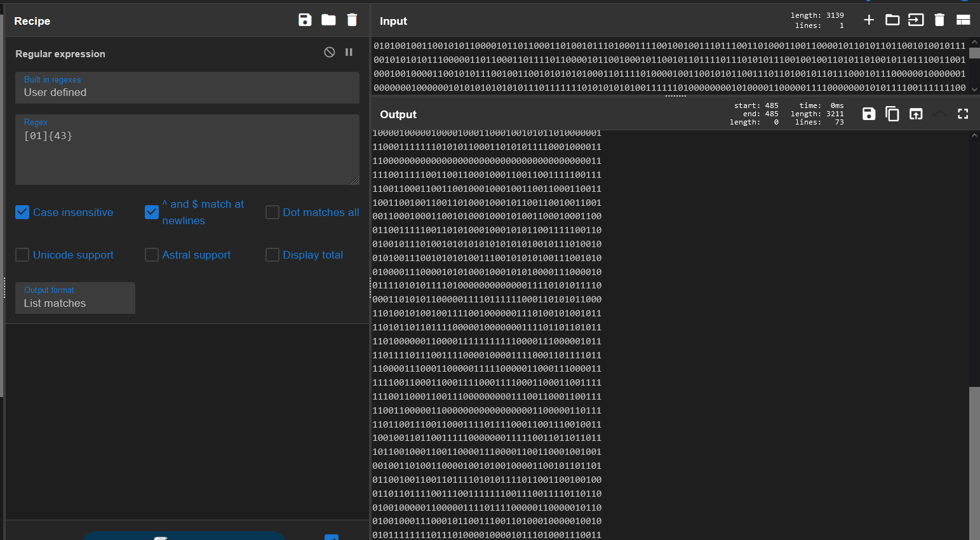
Task: Open file as input
Action: pyautogui.click(x=916, y=20)
